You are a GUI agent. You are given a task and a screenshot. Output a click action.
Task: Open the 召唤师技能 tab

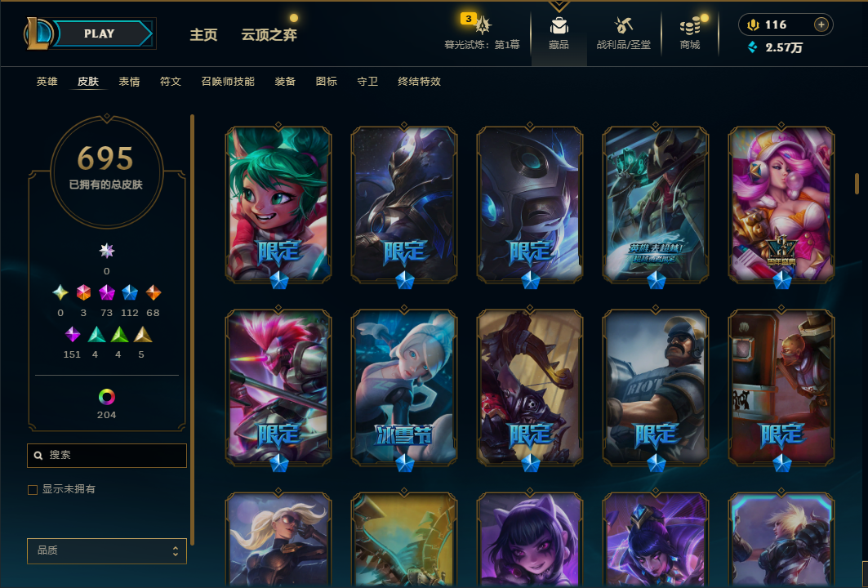tap(228, 82)
